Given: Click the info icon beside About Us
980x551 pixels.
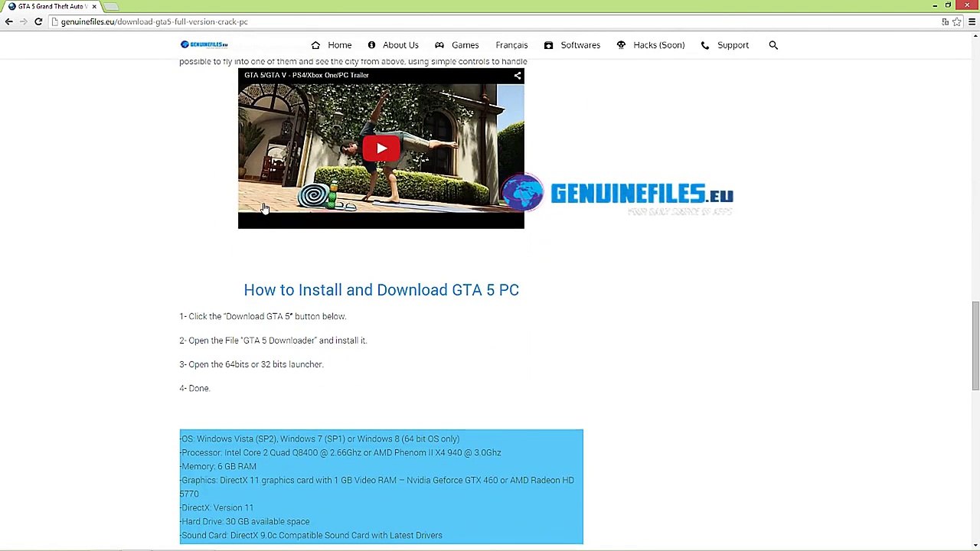Looking at the screenshot, I should click(x=371, y=45).
